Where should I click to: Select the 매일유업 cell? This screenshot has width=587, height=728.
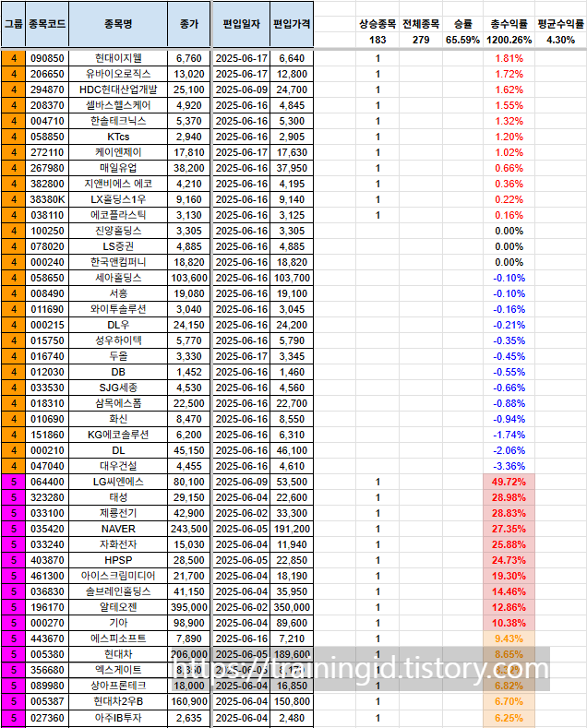118,168
